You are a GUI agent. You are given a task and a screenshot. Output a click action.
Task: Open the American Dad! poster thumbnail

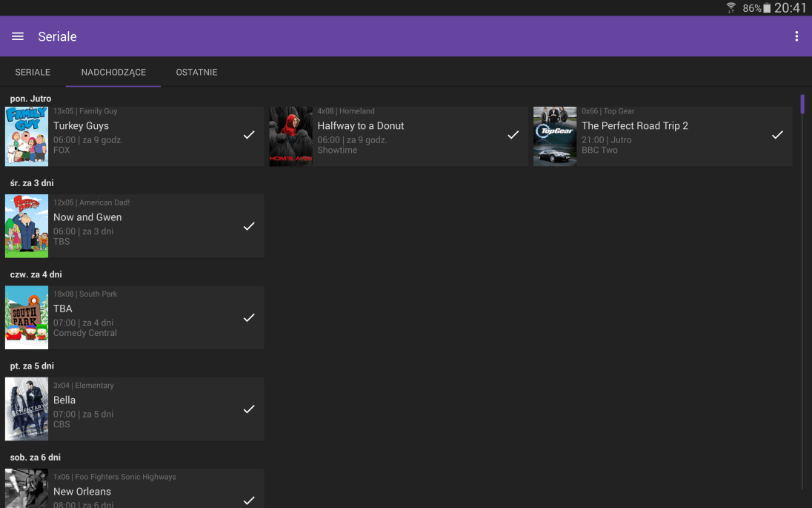point(27,226)
